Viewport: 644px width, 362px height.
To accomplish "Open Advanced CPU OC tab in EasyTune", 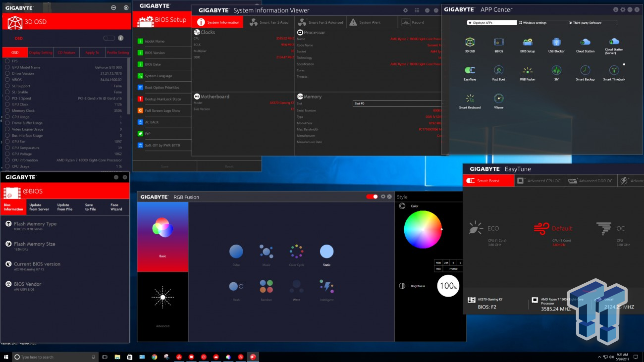I will (539, 181).
